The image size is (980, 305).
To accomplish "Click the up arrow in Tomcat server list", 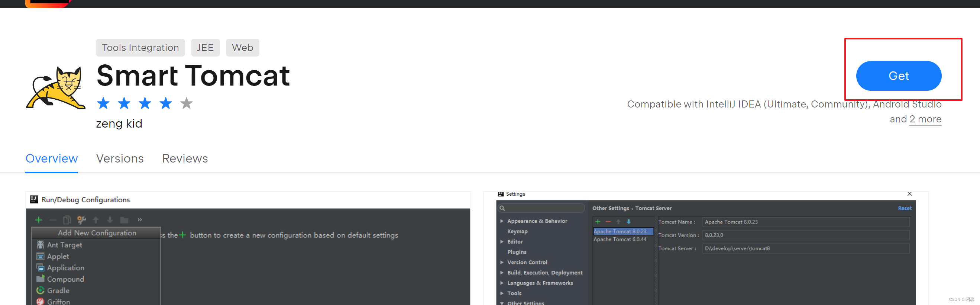I will click(x=618, y=222).
